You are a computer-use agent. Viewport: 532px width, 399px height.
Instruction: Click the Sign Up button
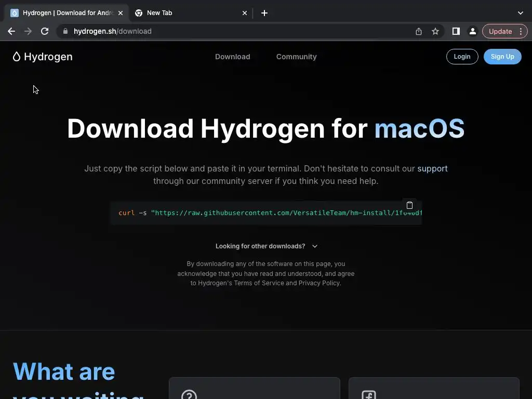coord(502,57)
